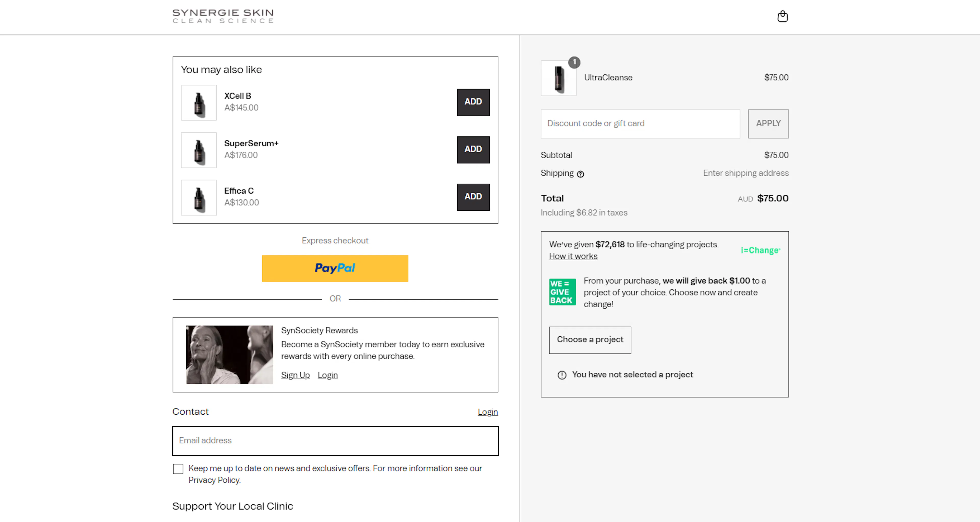Click the We Give Back badge

coord(562,292)
